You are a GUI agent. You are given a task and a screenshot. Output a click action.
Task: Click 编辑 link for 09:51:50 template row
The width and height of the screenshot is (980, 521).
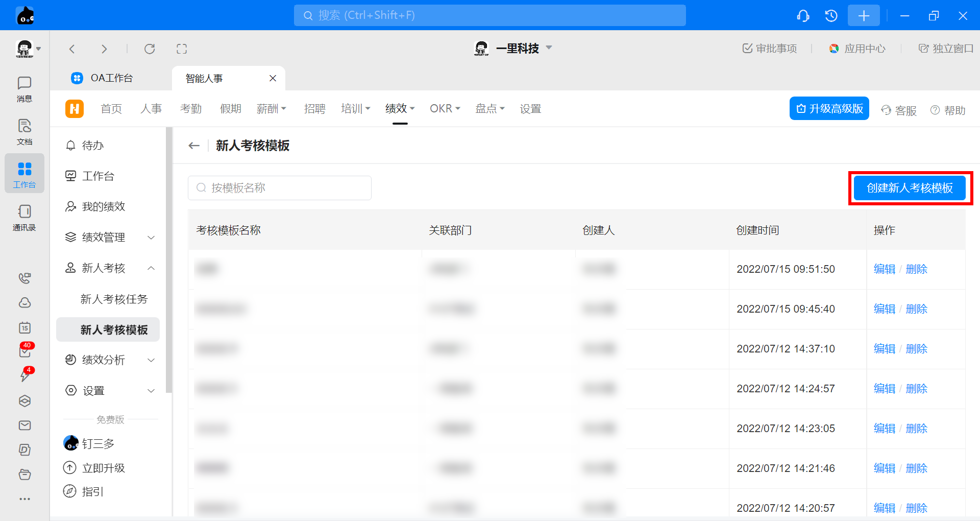click(884, 269)
